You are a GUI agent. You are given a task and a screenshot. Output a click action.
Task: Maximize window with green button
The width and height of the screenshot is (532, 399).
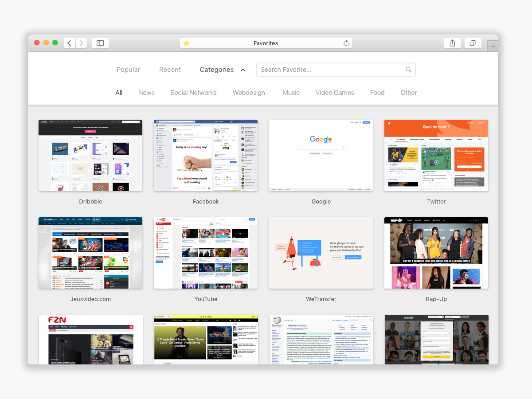(x=55, y=43)
